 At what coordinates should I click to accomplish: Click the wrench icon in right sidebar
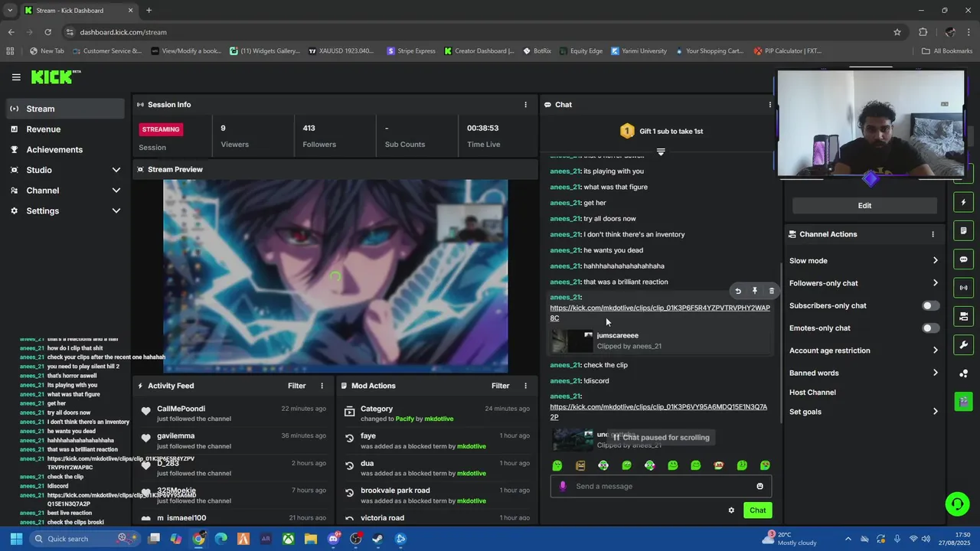point(963,344)
